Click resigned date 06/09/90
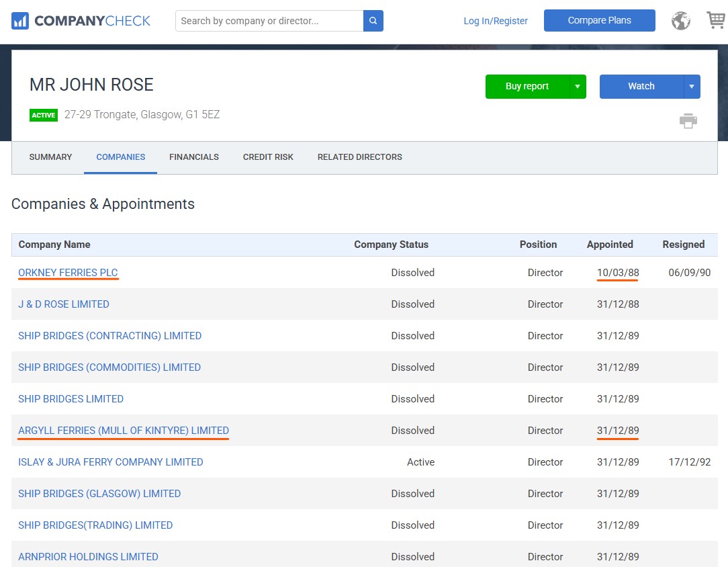Viewport: 728px width, 567px height. 690,273
